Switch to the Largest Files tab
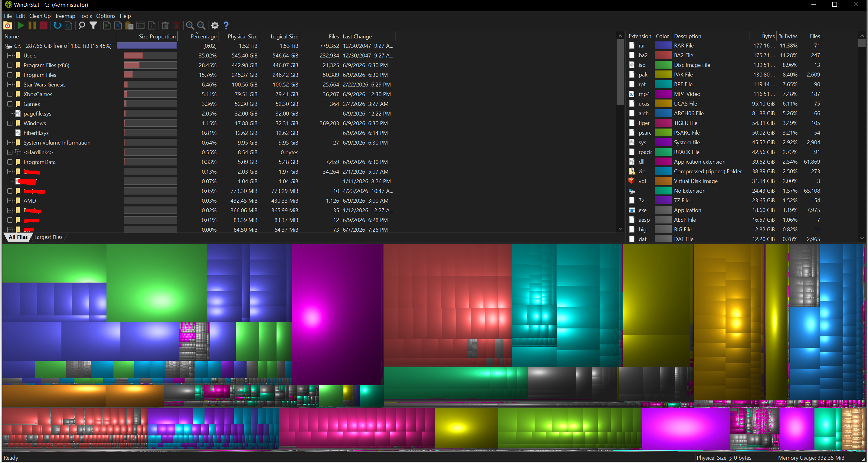This screenshot has width=868, height=463. 48,237
